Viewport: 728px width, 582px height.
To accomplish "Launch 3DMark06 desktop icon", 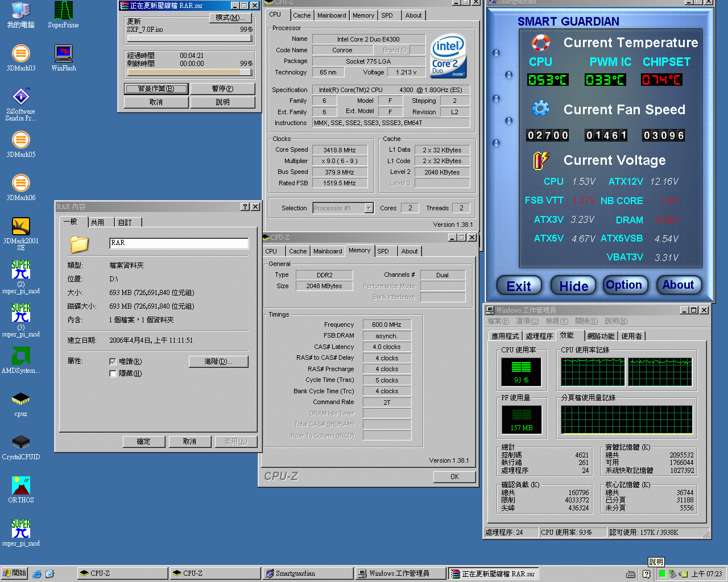I will pyautogui.click(x=20, y=188).
